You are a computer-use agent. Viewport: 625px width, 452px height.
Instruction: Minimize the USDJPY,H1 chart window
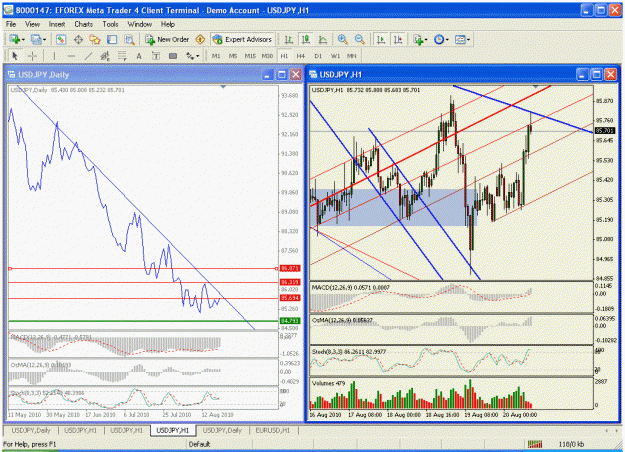click(582, 75)
